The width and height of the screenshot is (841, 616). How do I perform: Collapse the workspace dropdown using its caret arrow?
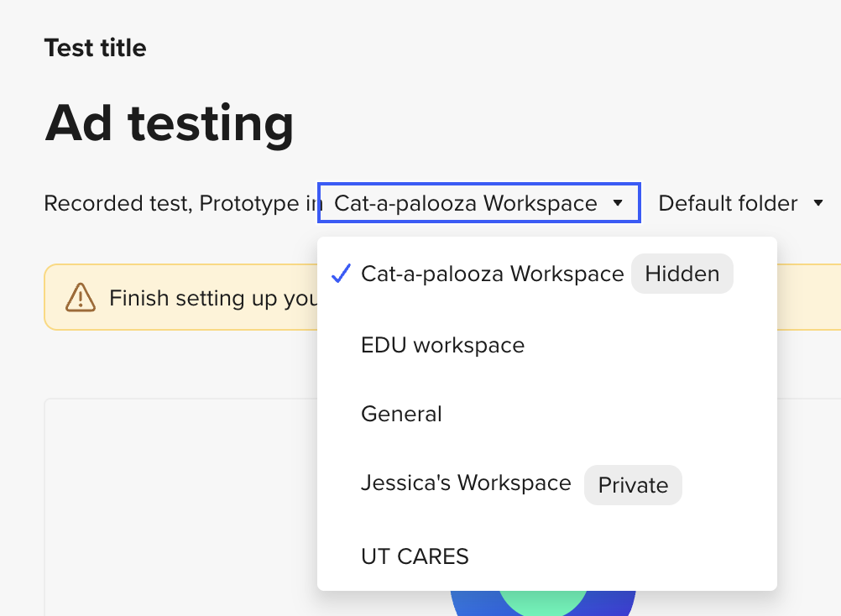618,203
